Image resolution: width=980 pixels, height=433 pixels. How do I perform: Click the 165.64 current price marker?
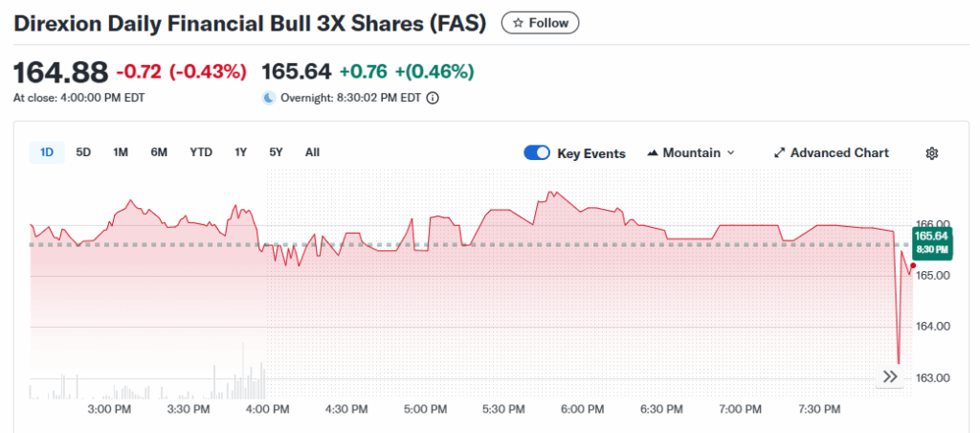tap(931, 241)
